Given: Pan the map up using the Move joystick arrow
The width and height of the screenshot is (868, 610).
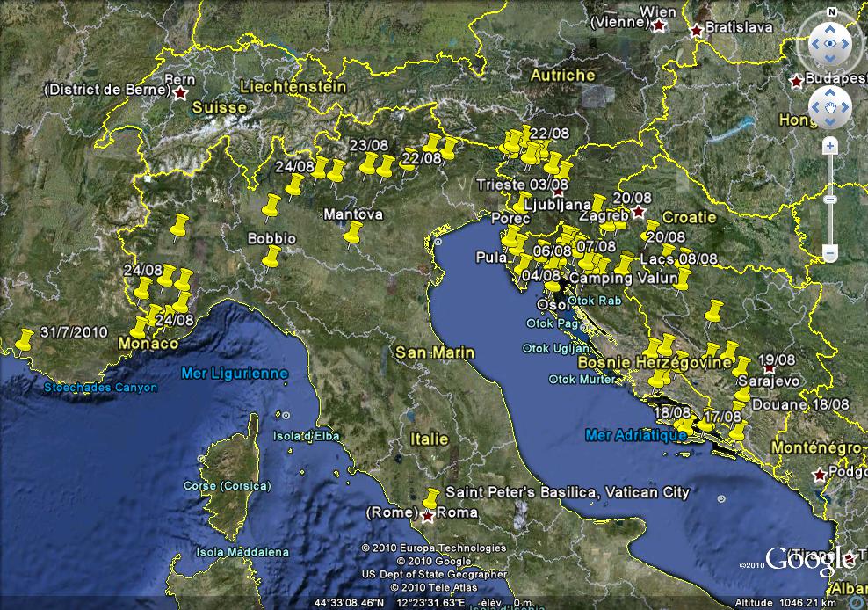Looking at the screenshot, I should point(830,94).
